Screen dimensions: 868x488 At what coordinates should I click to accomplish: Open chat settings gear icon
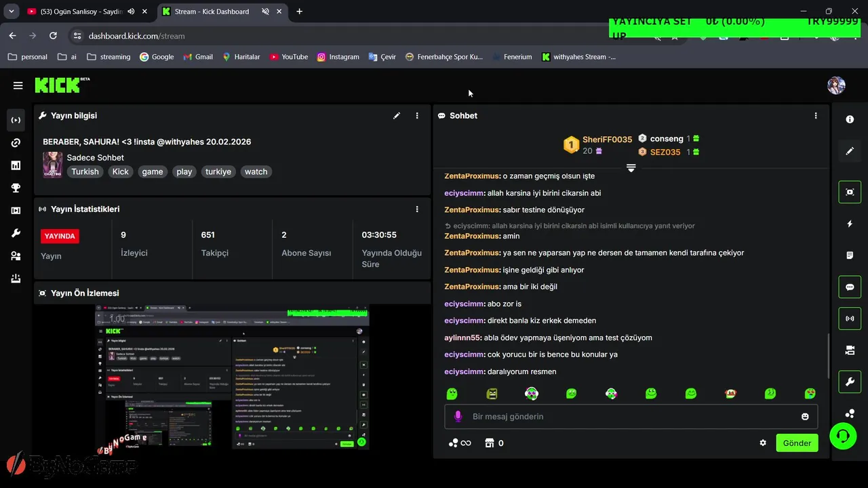pyautogui.click(x=763, y=443)
